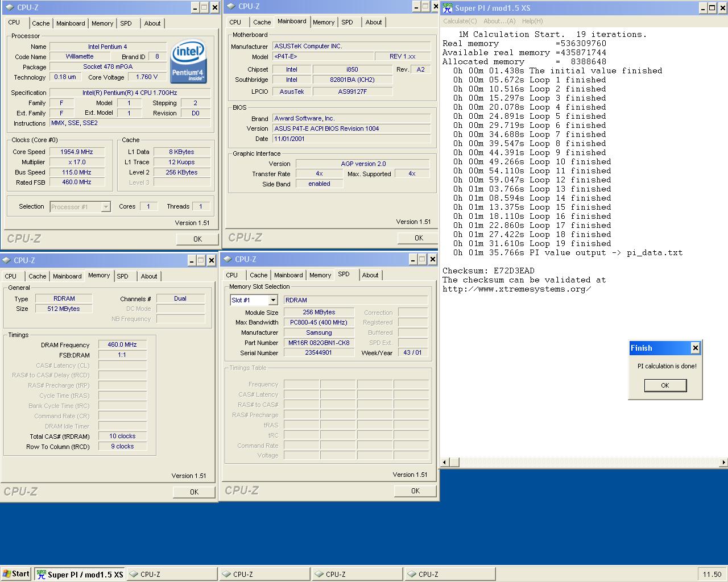Select Manufacturer Samsung field in SPD
The width and height of the screenshot is (728, 582).
click(318, 332)
